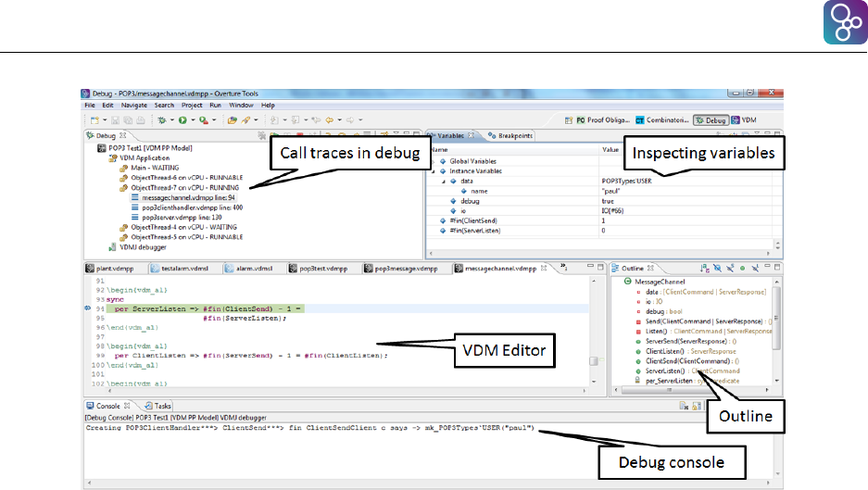The width and height of the screenshot is (868, 490).
Task: Maximize the editor area
Action: coord(600,267)
